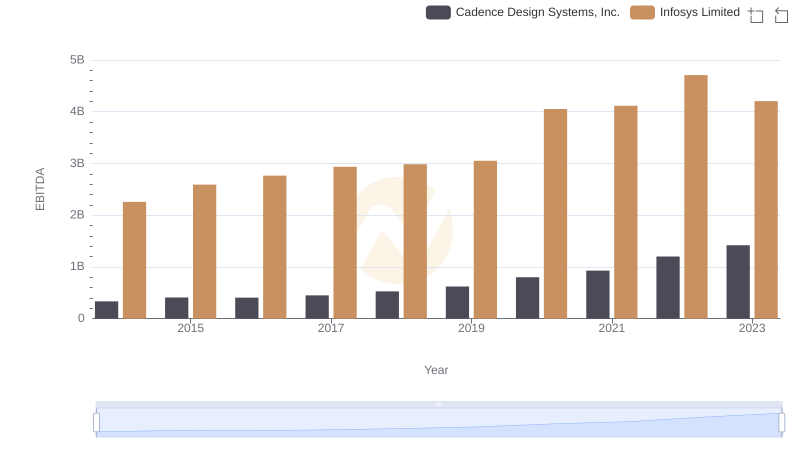The height and width of the screenshot is (461, 800).
Task: Click the restore zoom icon top right
Action: 781,15
